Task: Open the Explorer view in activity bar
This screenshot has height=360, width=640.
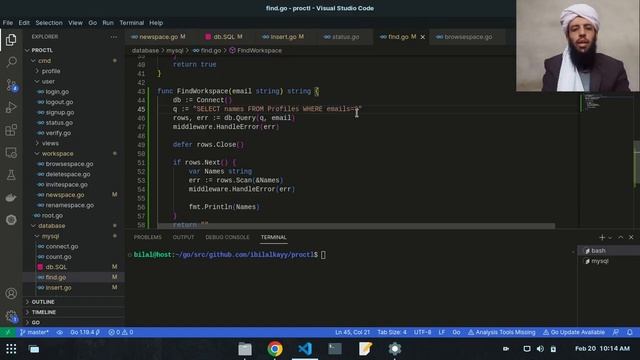Action: point(11,40)
